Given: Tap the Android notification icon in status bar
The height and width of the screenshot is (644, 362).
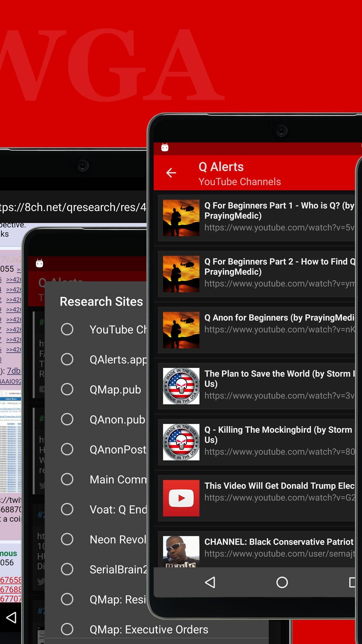Looking at the screenshot, I should pyautogui.click(x=165, y=147).
